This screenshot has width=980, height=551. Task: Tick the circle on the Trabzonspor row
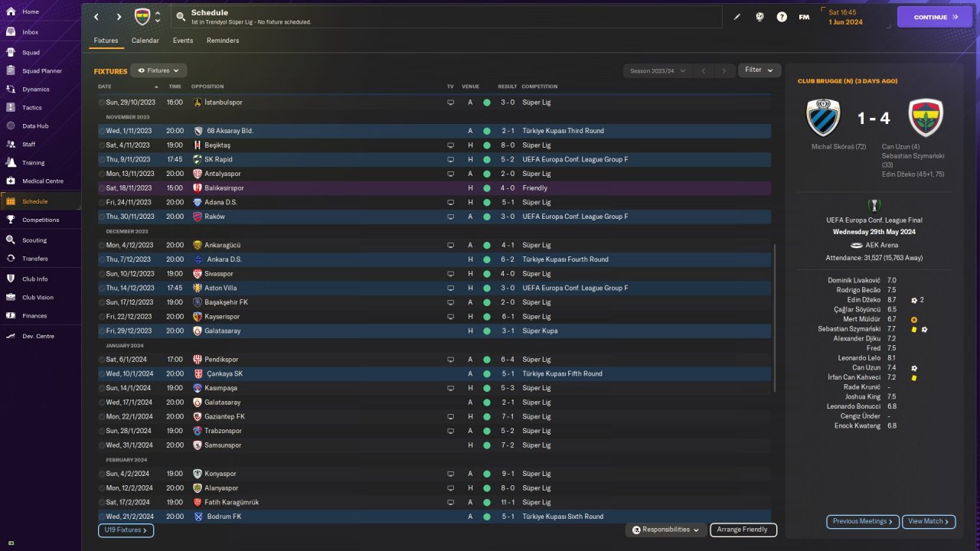(x=103, y=431)
